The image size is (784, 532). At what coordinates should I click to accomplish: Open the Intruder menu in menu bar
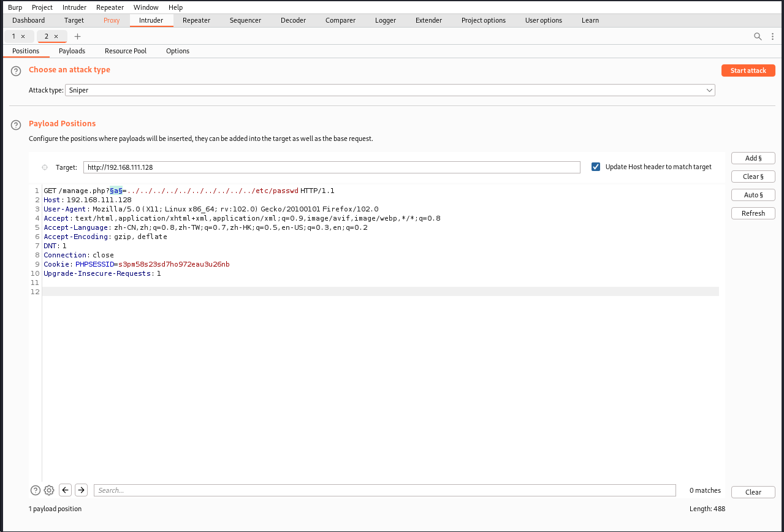coord(74,7)
